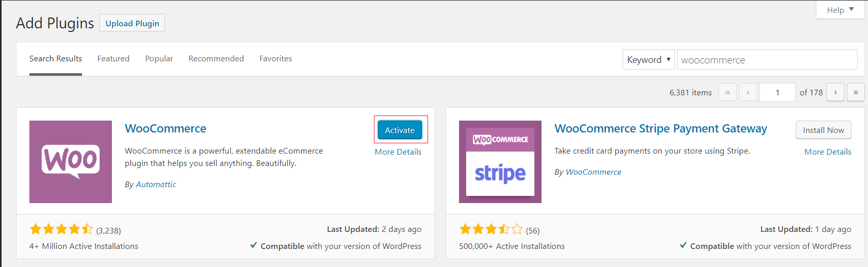Click the WooCommerce plugin logo thumbnail

click(71, 162)
